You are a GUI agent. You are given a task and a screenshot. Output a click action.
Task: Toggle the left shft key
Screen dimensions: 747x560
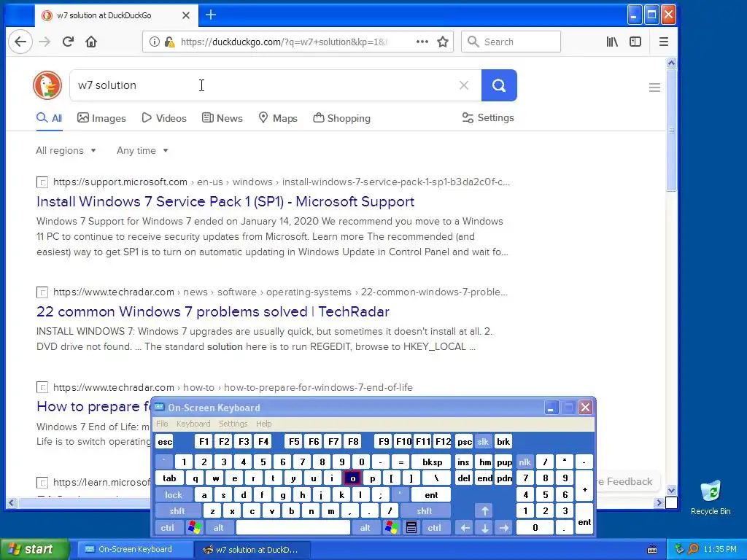177,511
